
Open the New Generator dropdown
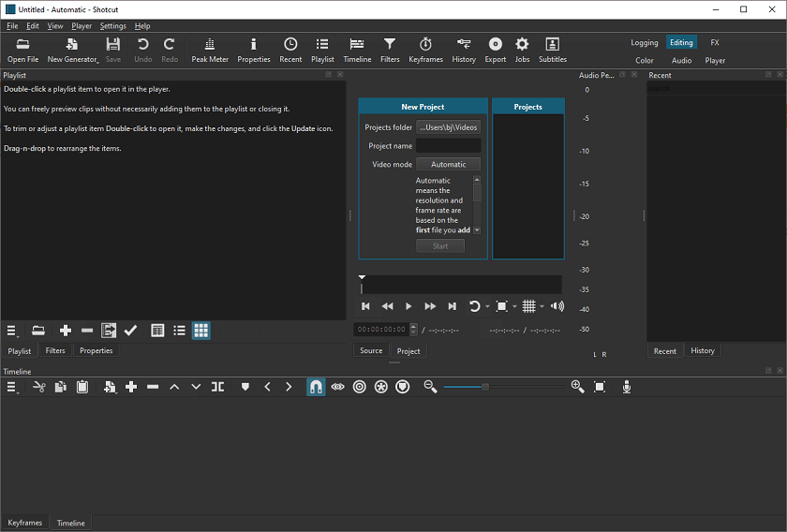click(73, 51)
